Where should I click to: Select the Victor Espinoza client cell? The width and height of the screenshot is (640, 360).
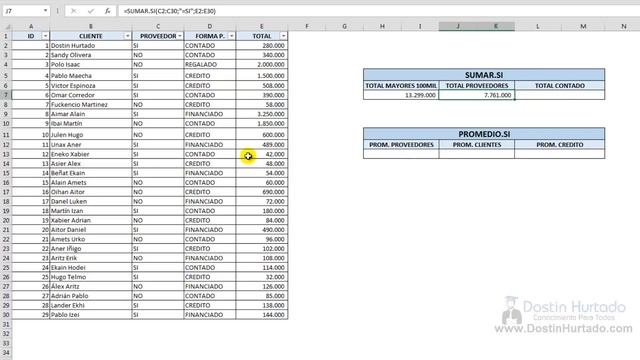[x=91, y=86]
